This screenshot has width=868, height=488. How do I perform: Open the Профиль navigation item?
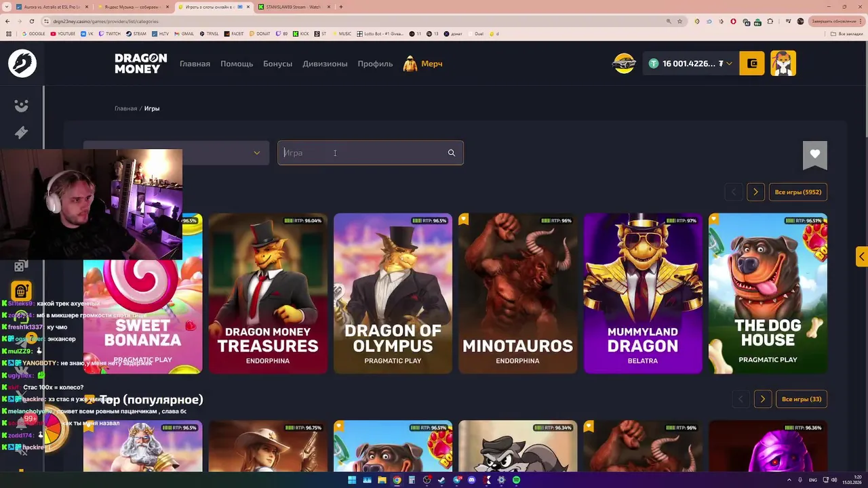tap(375, 64)
